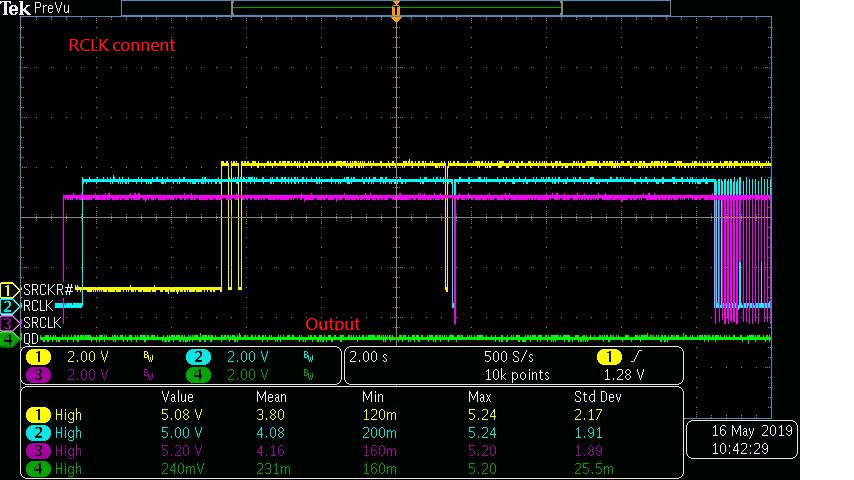Click the mean value 231m
The image size is (854, 480).
(273, 469)
